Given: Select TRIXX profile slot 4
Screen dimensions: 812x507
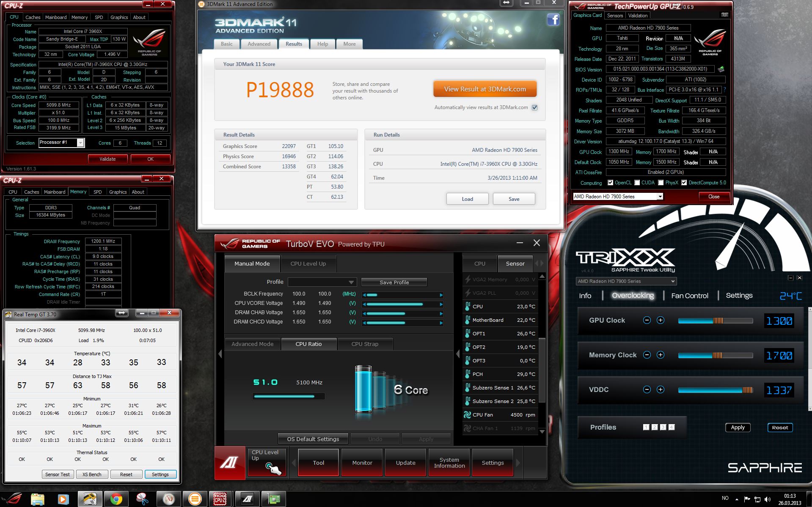Looking at the screenshot, I should coord(672,427).
